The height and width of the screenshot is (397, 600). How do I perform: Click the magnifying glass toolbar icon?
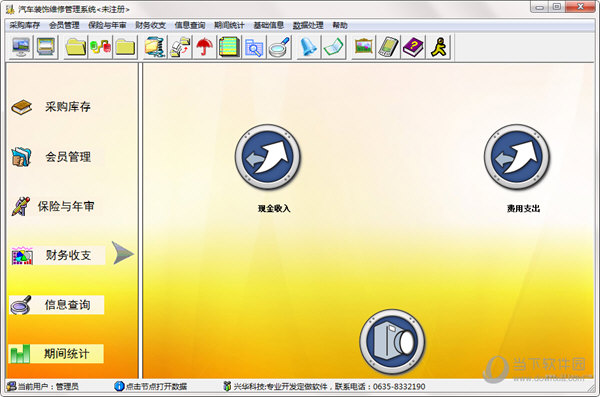[280, 47]
